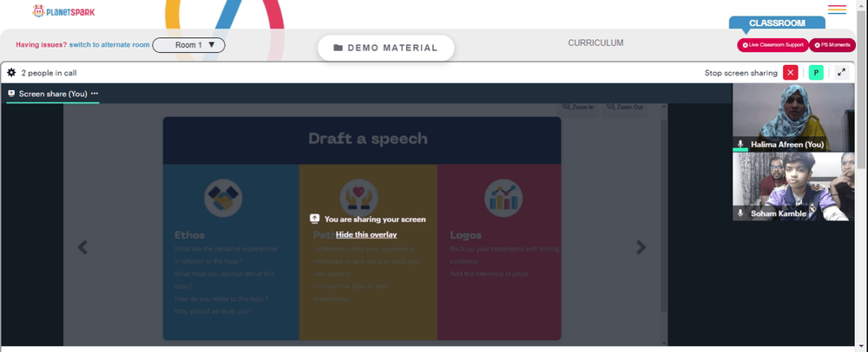Click the 'Logos' heading

[465, 235]
